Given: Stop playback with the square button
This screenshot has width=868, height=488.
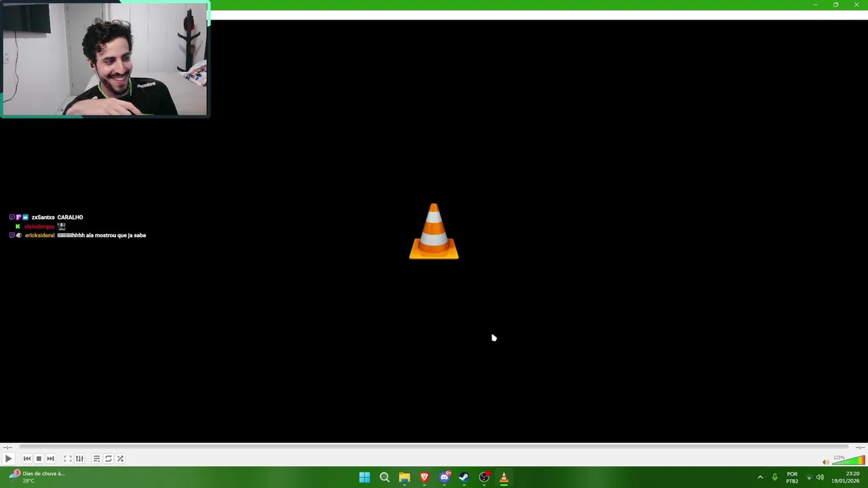Looking at the screenshot, I should pos(39,459).
